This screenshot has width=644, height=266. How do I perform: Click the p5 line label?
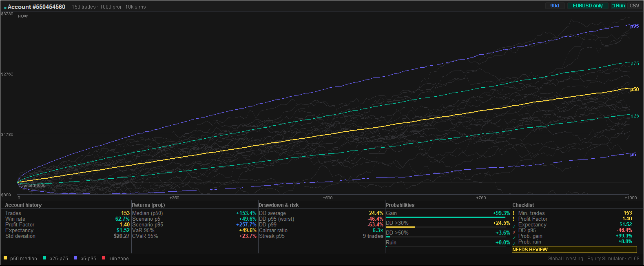tap(633, 155)
